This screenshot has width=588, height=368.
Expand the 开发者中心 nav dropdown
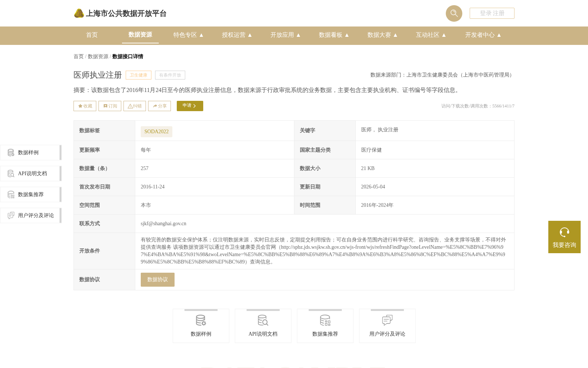[x=483, y=35]
